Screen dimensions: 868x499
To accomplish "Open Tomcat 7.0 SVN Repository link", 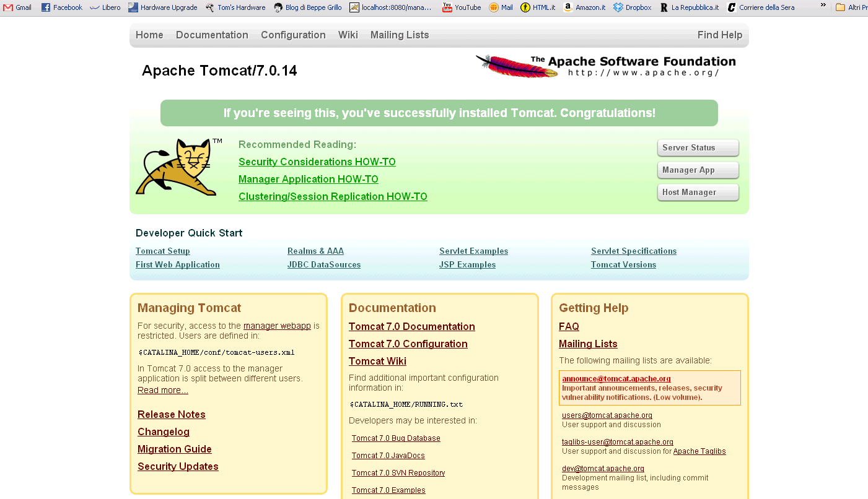I will (x=398, y=473).
